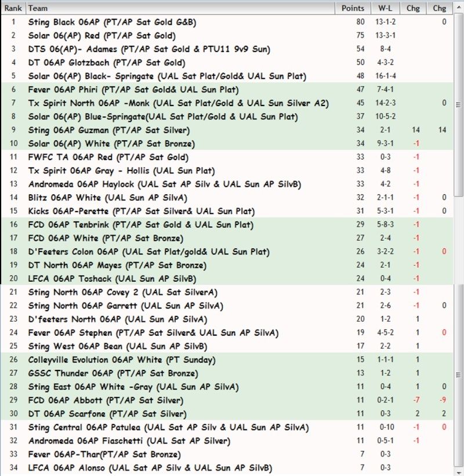This screenshot has height=476, width=464.
Task: Click the upper scrollbar thumb grip
Action: click(459, 105)
